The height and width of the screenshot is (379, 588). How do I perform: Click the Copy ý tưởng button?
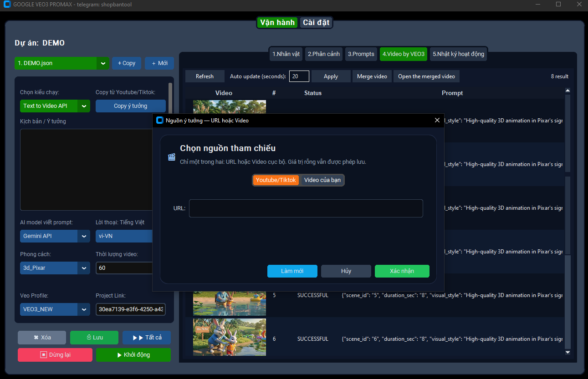(x=131, y=106)
